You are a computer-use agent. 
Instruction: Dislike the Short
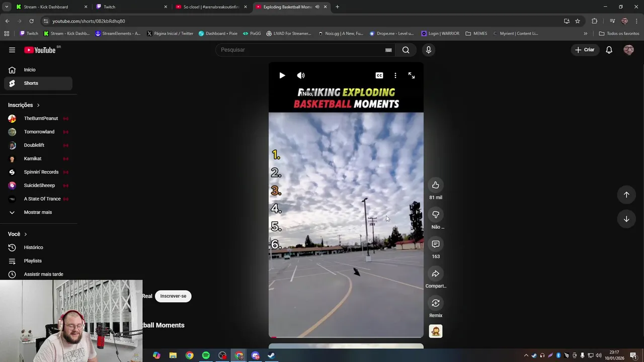click(x=436, y=215)
